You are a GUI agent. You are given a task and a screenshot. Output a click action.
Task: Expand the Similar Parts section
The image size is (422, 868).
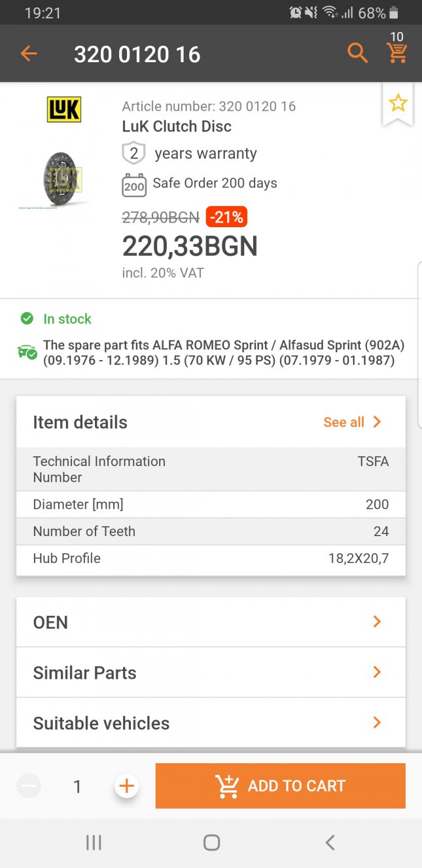point(211,672)
